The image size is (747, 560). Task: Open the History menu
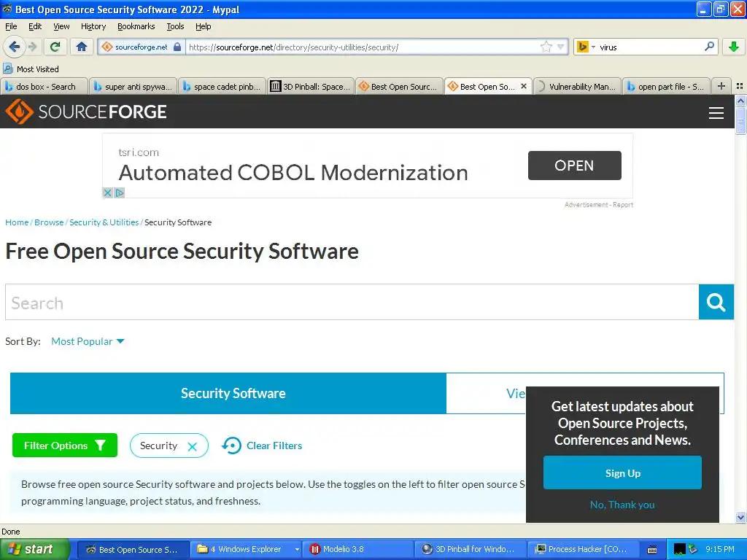pyautogui.click(x=93, y=26)
